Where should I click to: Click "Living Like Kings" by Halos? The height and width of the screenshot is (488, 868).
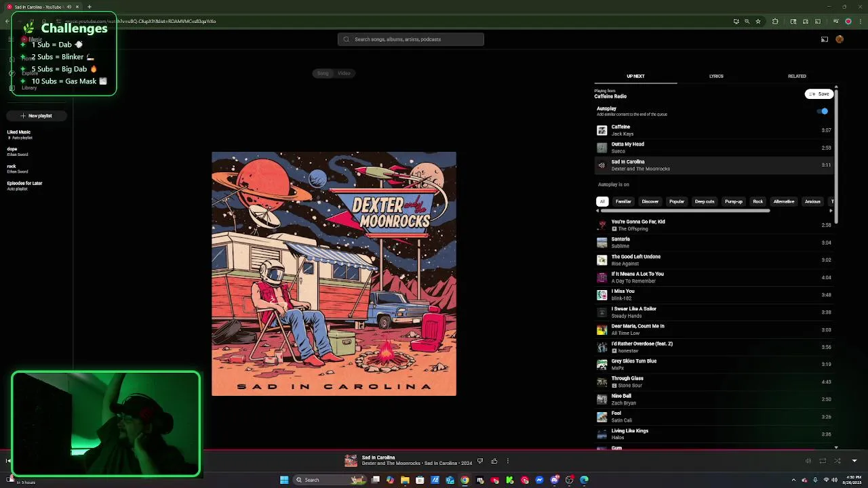(629, 431)
